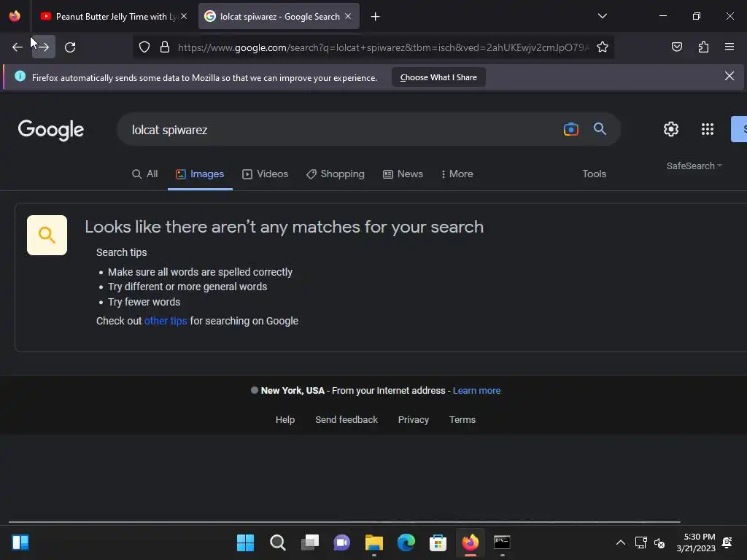Bookmark this page with star icon
The width and height of the screenshot is (747, 560).
[x=602, y=47]
